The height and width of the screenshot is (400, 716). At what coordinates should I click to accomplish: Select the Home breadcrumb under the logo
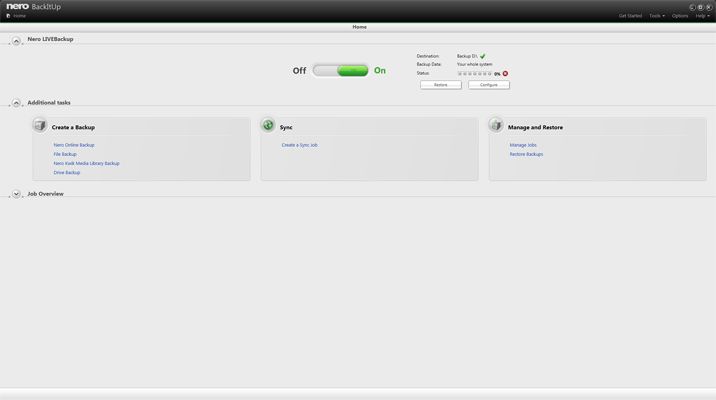[19, 16]
